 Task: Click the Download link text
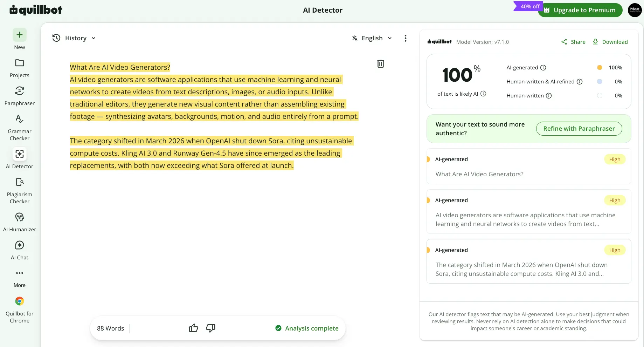pyautogui.click(x=615, y=42)
